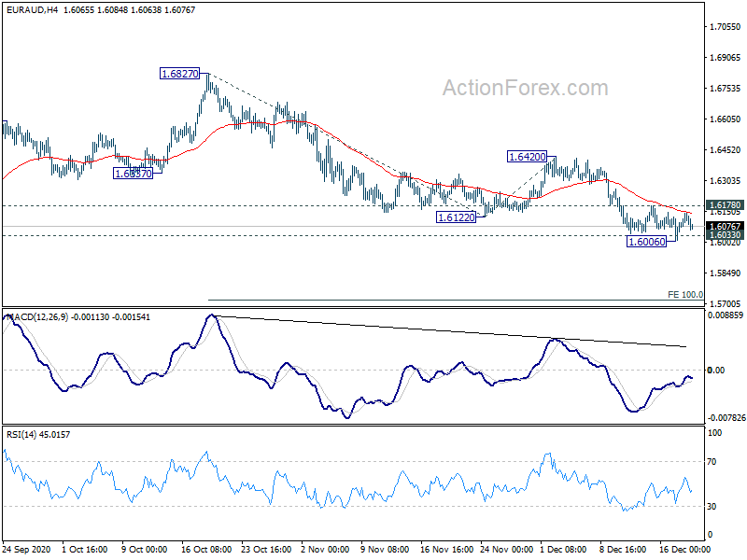This screenshot has width=747, height=560.
Task: Click the 23 Oct 16:00 date label
Action: click(266, 549)
